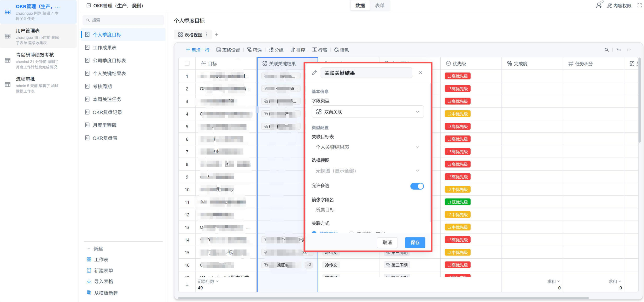Open the 公司季度目标表 sheet
This screenshot has height=302, width=644.
[123, 60]
